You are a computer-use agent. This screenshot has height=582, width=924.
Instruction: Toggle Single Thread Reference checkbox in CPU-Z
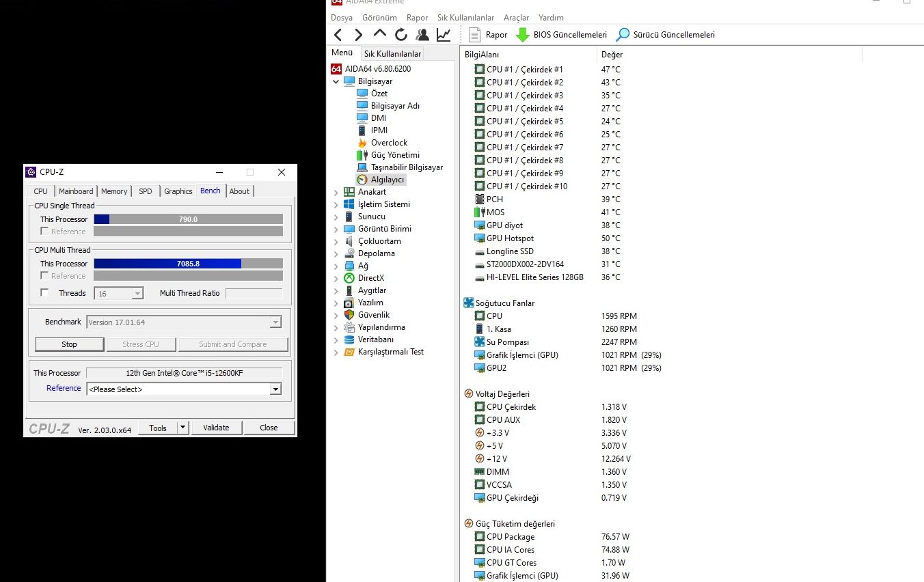(44, 232)
